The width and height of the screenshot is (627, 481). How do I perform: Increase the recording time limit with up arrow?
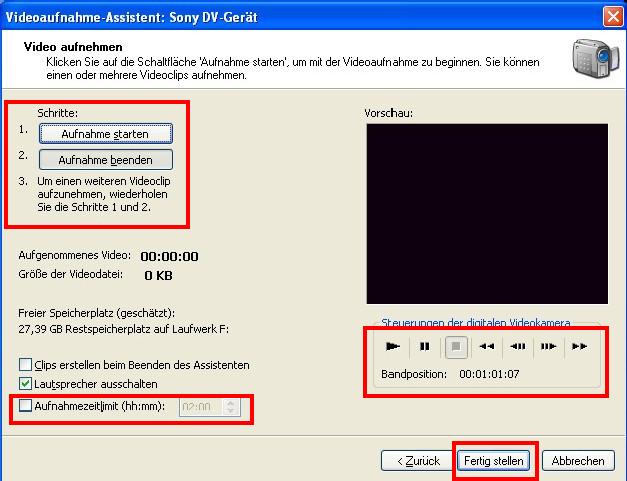(232, 403)
